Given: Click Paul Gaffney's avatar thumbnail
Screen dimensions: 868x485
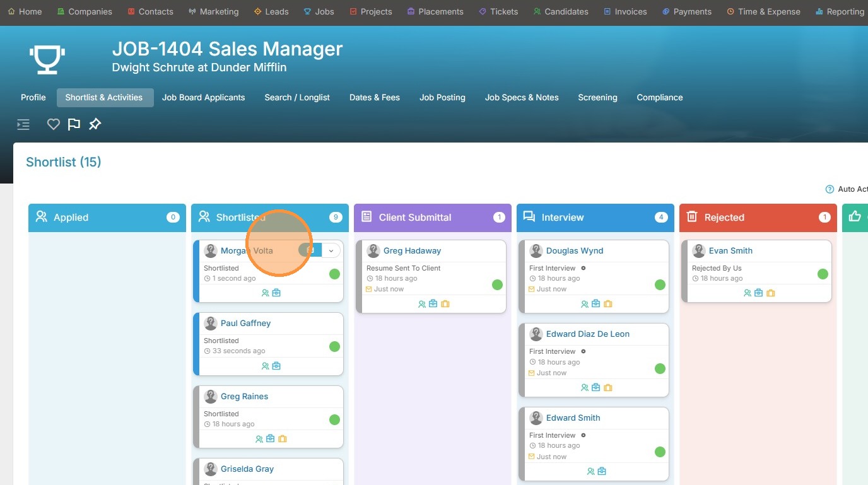Looking at the screenshot, I should (211, 324).
